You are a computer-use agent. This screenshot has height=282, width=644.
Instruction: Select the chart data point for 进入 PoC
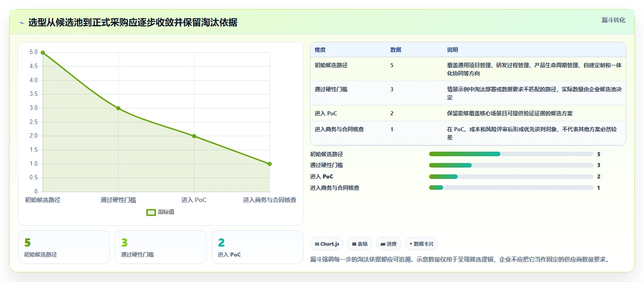(194, 136)
